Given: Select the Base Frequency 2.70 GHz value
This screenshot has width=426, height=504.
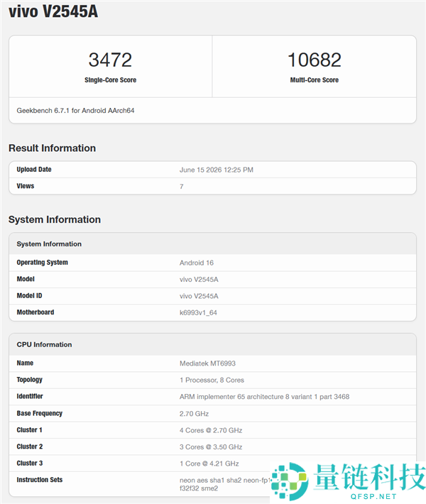Looking at the screenshot, I should [x=194, y=413].
